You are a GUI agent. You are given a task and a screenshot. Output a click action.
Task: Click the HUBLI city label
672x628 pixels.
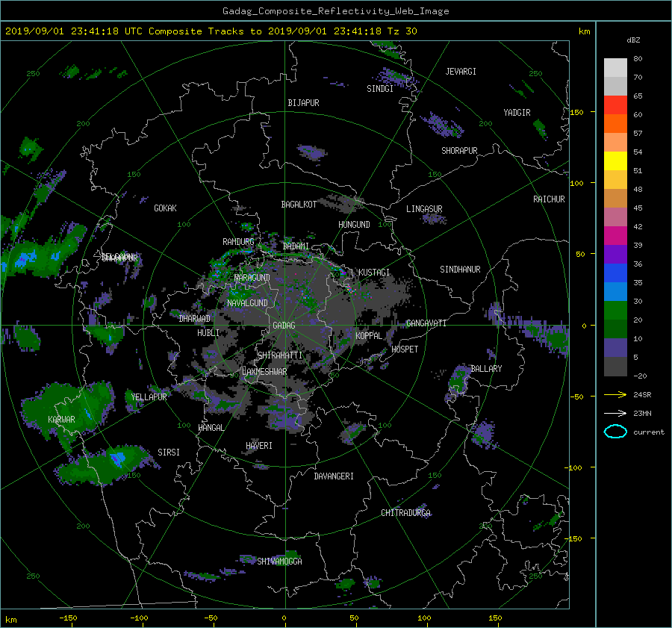[208, 333]
